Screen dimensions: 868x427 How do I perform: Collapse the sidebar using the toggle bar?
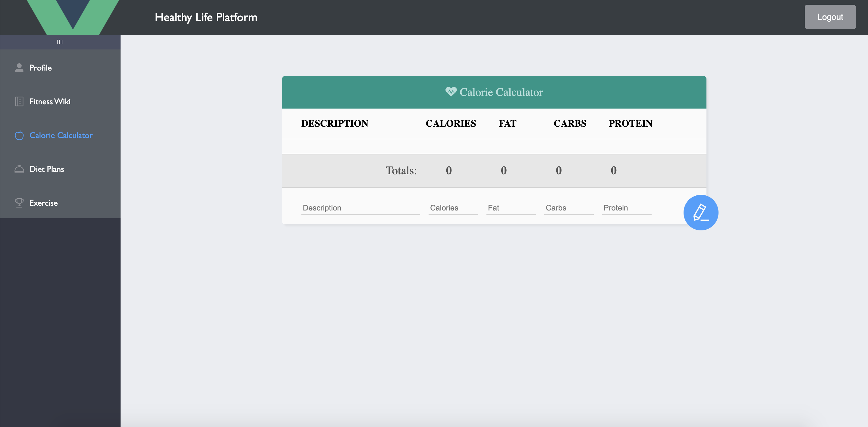tap(60, 42)
